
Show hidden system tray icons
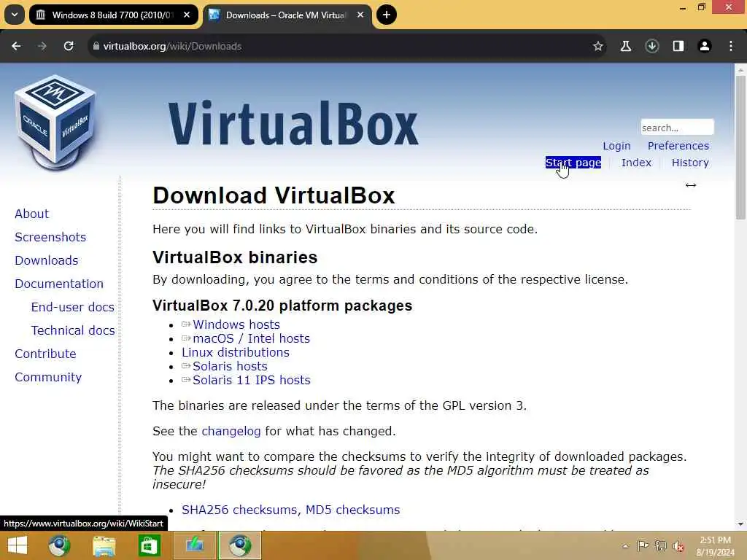[625, 546]
